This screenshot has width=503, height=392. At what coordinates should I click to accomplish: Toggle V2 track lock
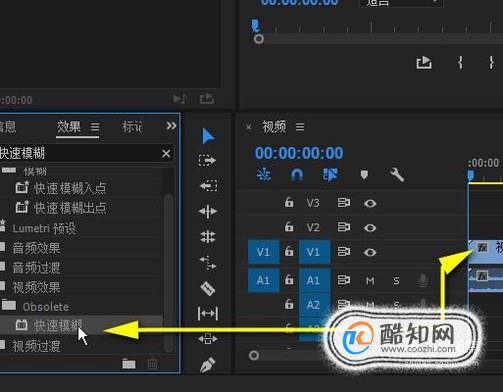point(289,227)
